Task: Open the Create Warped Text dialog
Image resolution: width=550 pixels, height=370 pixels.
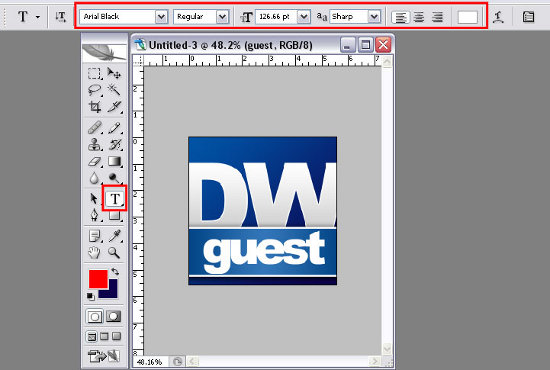Action: 498,17
